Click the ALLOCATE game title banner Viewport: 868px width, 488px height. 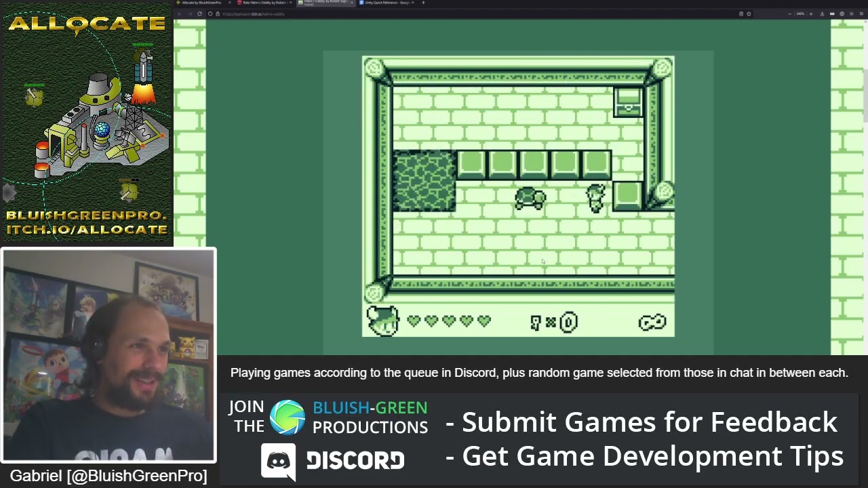coord(87,24)
